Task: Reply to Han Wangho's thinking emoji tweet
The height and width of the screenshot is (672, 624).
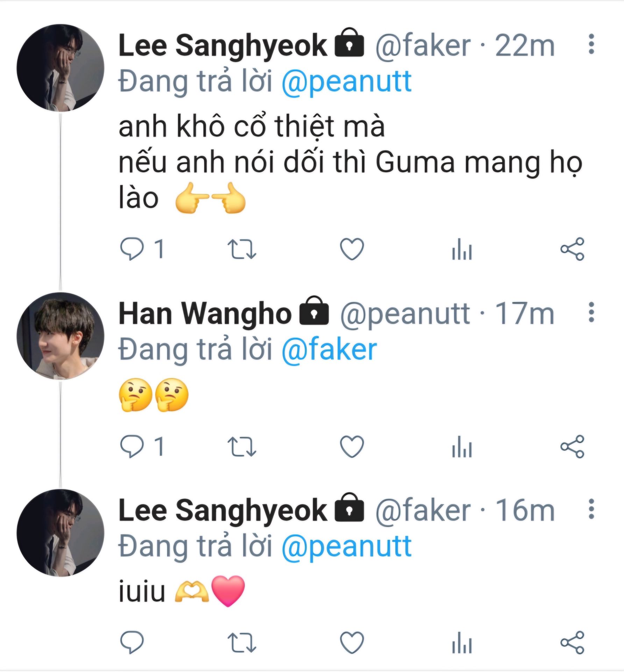Action: pyautogui.click(x=132, y=447)
